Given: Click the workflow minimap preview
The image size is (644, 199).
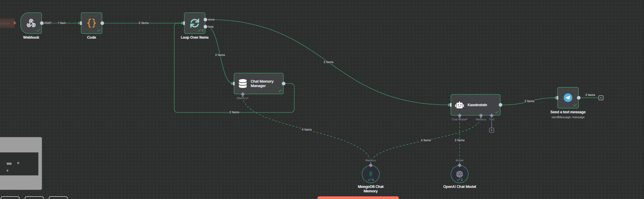Looking at the screenshot, I should (21, 163).
